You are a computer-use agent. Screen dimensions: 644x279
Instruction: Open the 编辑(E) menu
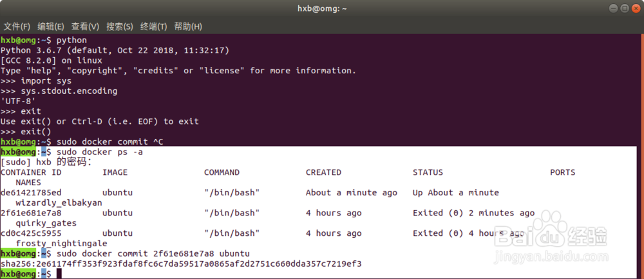[51, 26]
